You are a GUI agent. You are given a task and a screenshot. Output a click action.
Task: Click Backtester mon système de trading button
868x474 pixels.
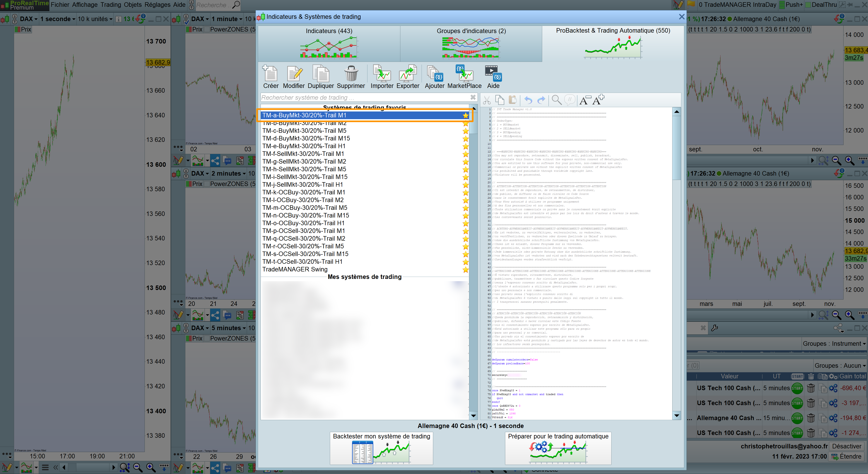(381, 448)
